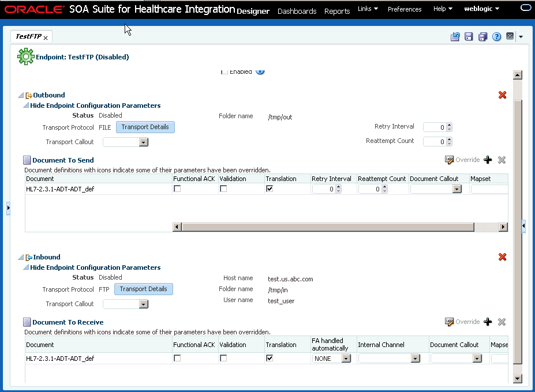Open the Dashboards menu

click(297, 12)
